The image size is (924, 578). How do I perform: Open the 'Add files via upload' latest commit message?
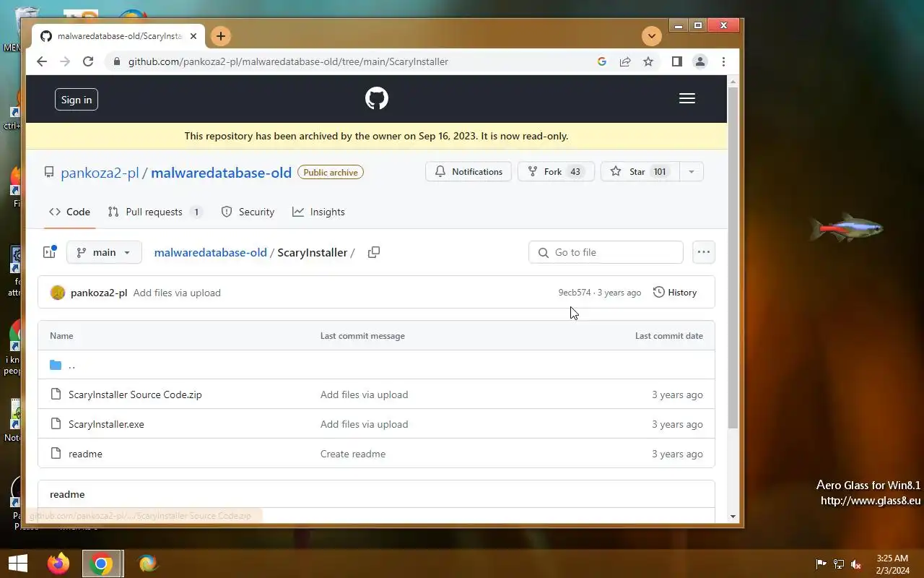[177, 293]
